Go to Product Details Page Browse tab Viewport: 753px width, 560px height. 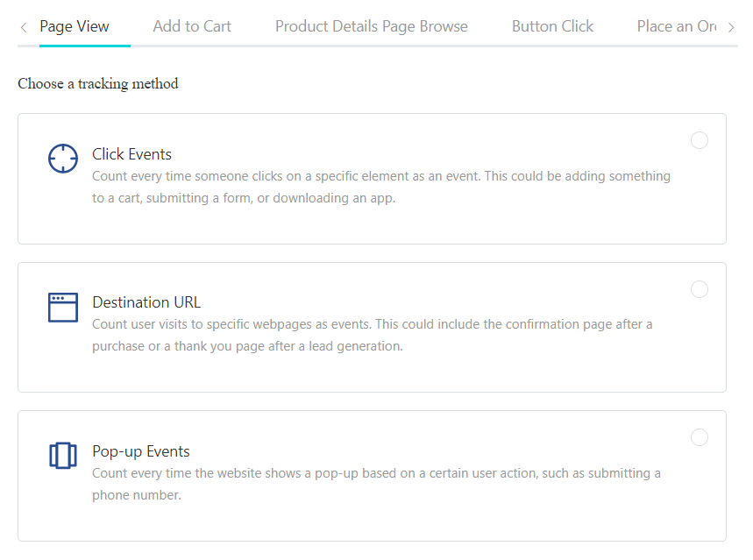tap(372, 26)
